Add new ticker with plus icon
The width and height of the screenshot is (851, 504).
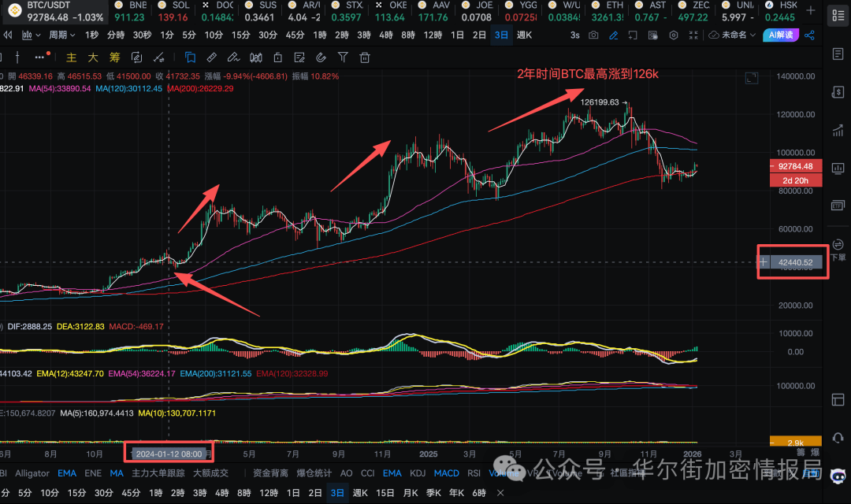point(811,10)
